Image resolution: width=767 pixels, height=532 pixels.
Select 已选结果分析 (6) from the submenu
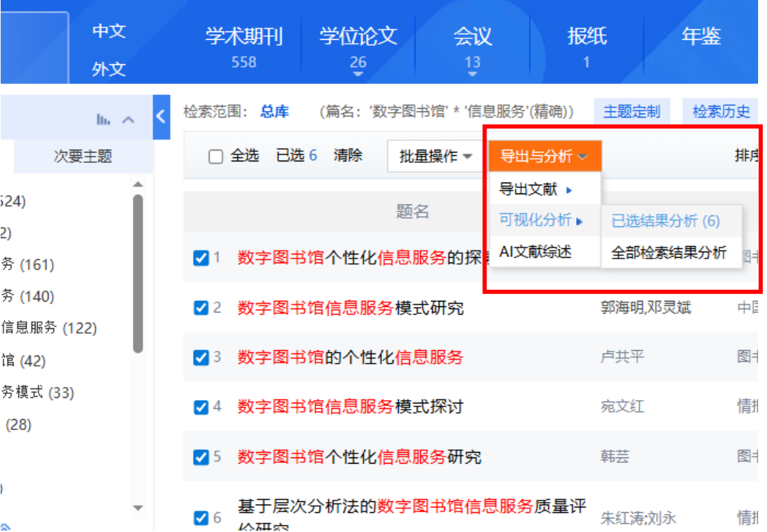point(665,221)
